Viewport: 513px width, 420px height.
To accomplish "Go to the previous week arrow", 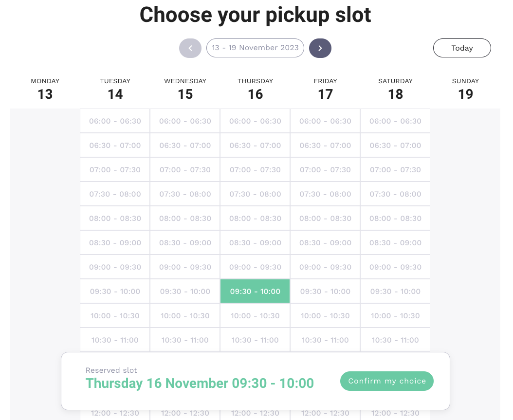I will (x=190, y=48).
